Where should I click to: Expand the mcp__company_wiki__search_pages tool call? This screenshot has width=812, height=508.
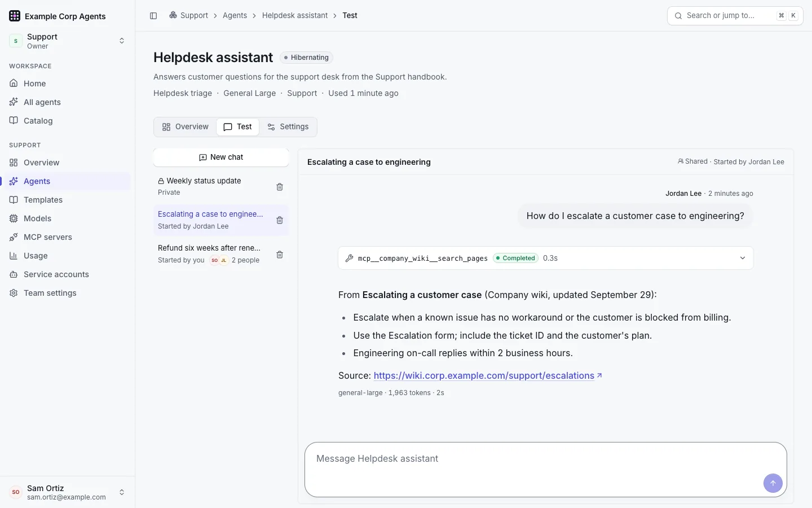(546, 258)
